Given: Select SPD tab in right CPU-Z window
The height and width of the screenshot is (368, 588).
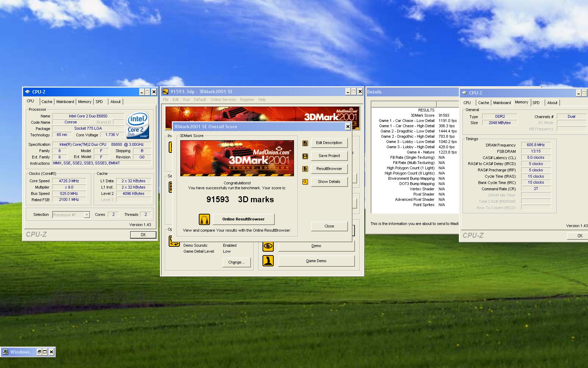Looking at the screenshot, I should 536,103.
